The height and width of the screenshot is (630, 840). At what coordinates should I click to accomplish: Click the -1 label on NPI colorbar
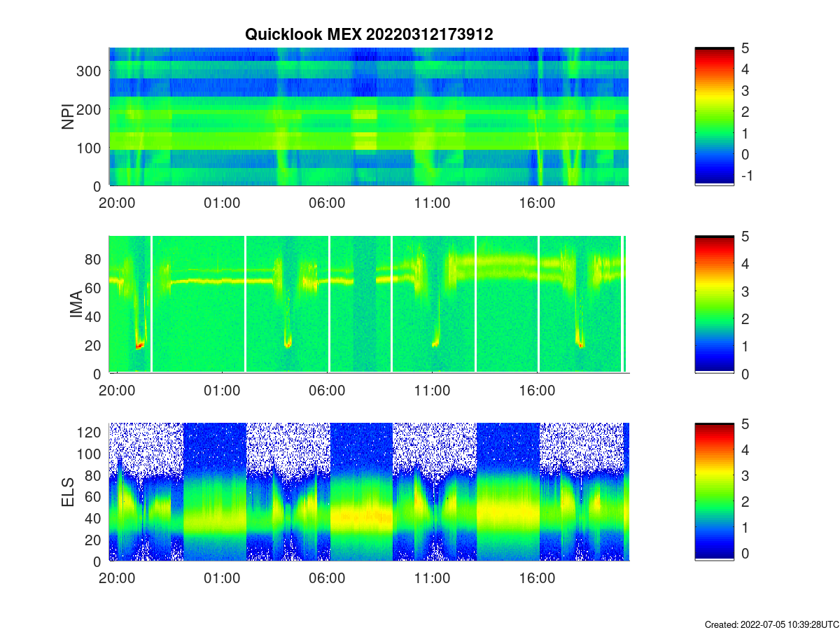pos(746,175)
